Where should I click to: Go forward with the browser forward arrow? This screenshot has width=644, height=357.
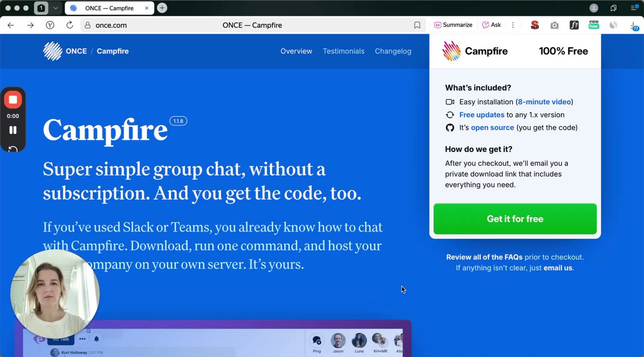(30, 25)
